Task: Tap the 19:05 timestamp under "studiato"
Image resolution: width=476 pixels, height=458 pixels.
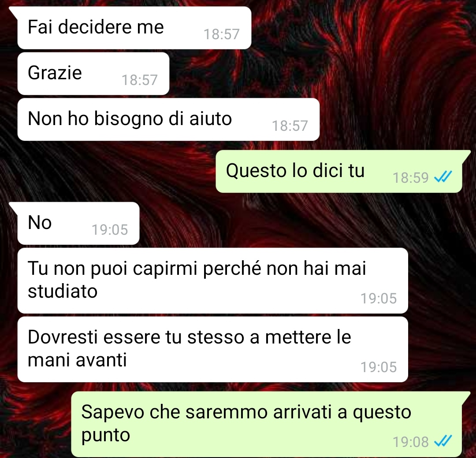Action: [379, 298]
